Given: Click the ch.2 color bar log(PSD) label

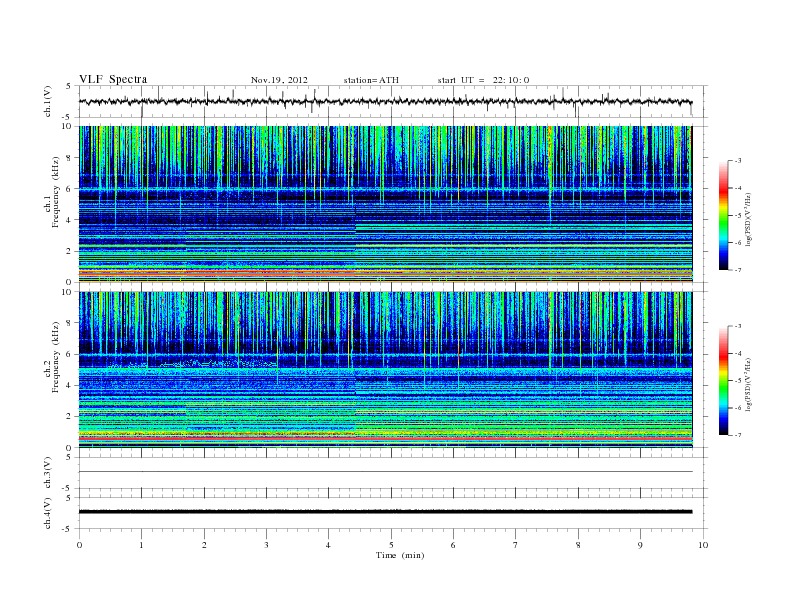Looking at the screenshot, I should tap(748, 384).
